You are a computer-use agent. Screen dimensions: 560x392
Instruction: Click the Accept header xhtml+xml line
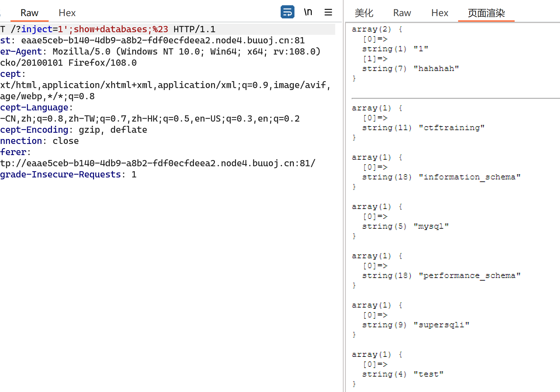pyautogui.click(x=165, y=85)
